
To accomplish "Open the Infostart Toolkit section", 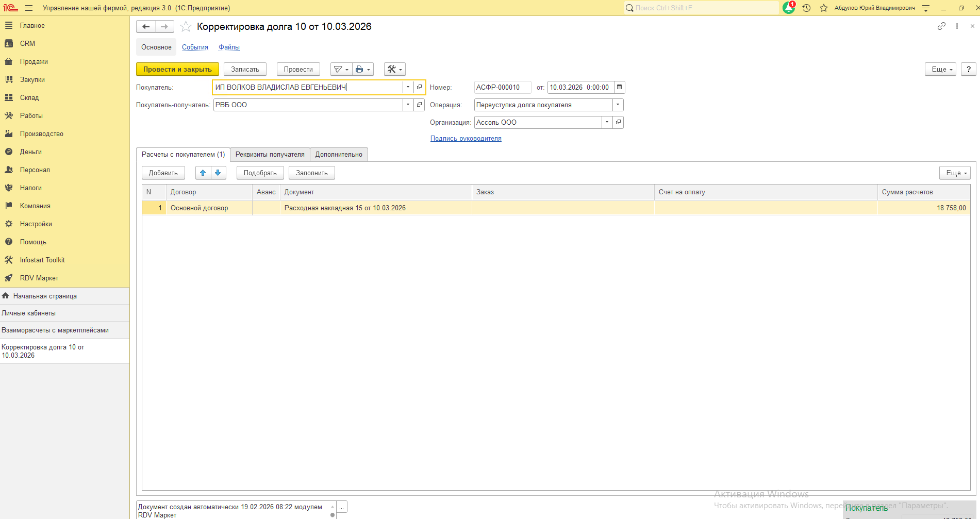I will coord(64,260).
